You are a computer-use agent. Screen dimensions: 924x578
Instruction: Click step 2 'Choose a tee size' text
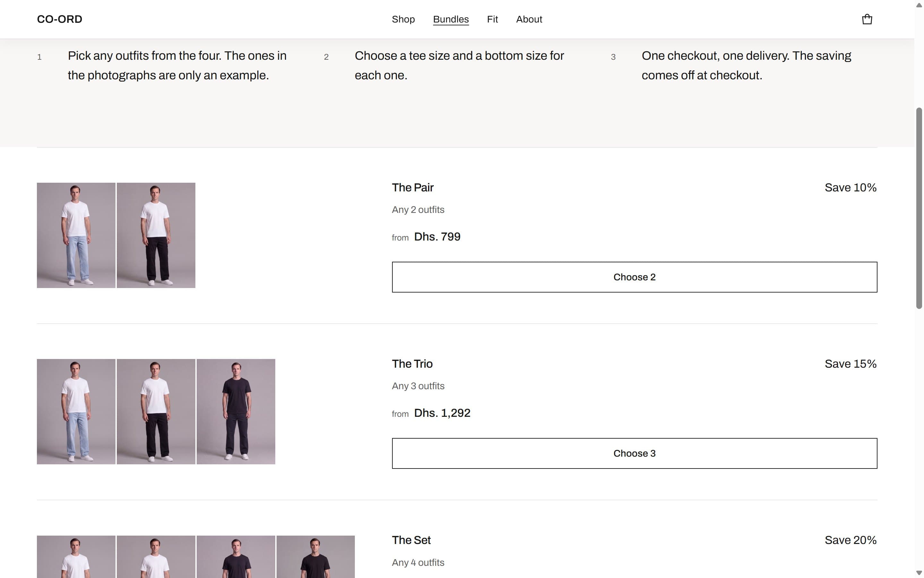459,66
